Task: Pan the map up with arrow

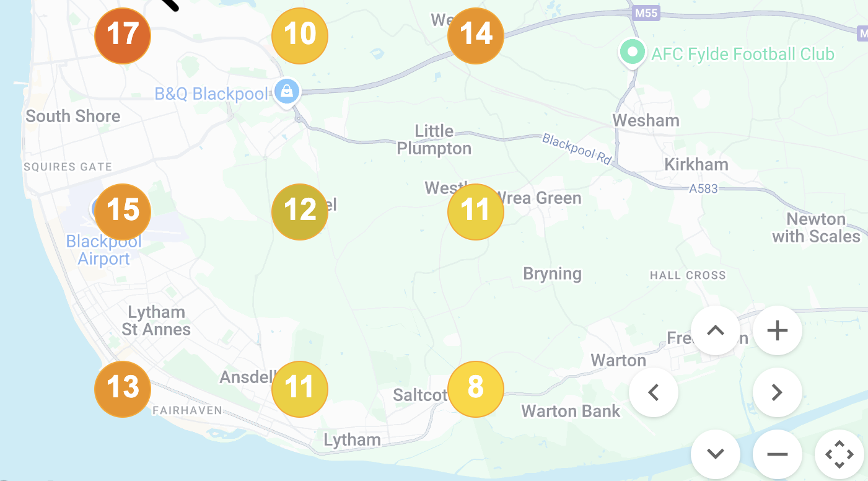Action: pyautogui.click(x=715, y=331)
